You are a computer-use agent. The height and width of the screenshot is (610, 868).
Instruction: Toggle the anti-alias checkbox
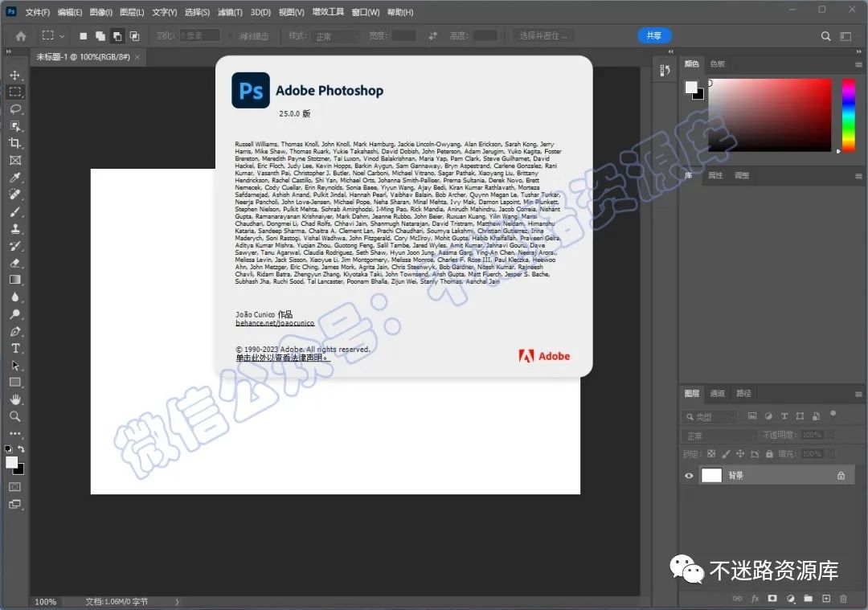231,36
